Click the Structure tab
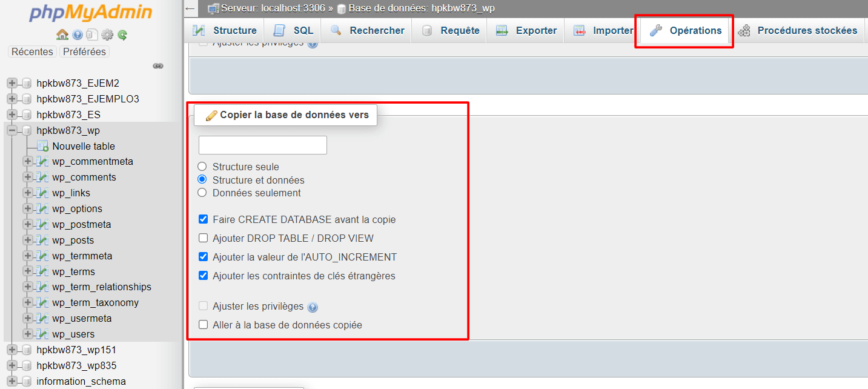Image resolution: width=868 pixels, height=389 pixels. tap(225, 30)
